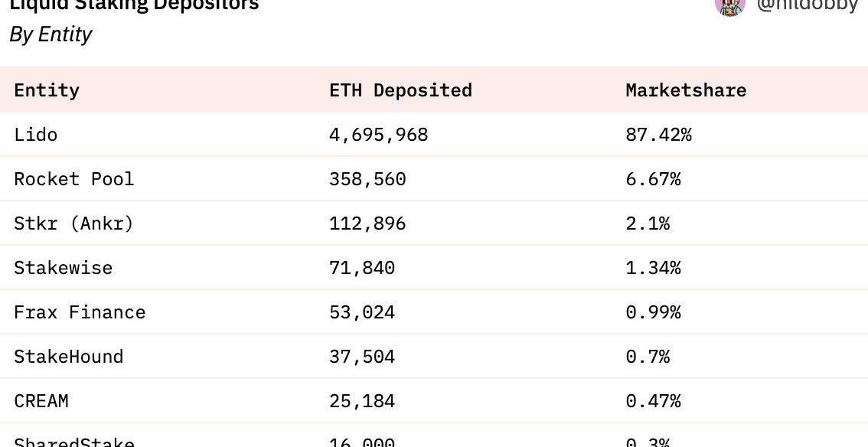The height and width of the screenshot is (447, 868).
Task: Select the StakeHound entity cell
Action: (x=69, y=357)
